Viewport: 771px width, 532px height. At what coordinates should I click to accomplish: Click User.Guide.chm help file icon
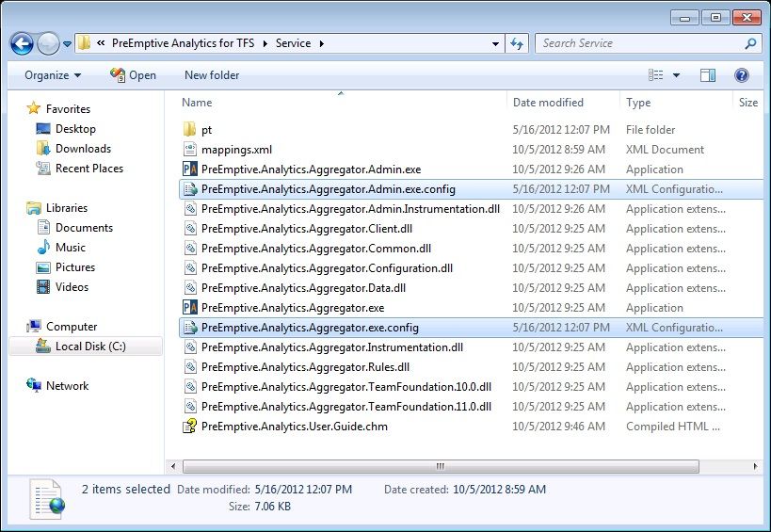tap(190, 426)
